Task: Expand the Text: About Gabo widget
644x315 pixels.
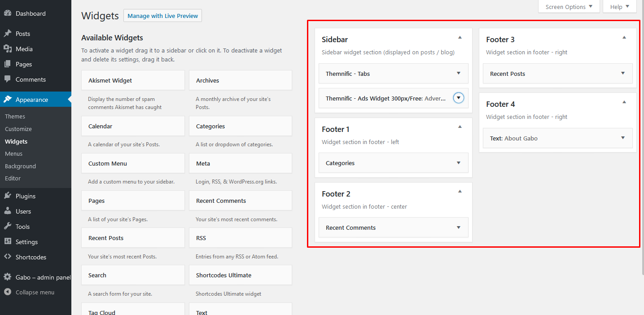Action: click(622, 138)
